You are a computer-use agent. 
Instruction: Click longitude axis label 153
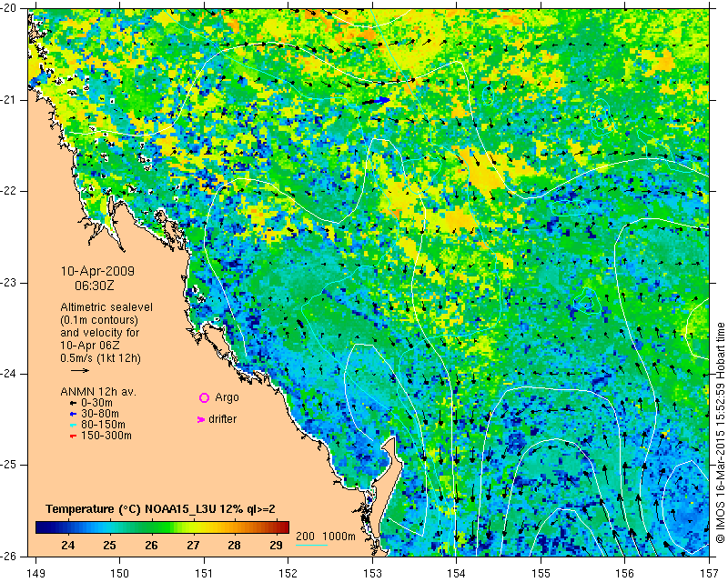(x=372, y=574)
